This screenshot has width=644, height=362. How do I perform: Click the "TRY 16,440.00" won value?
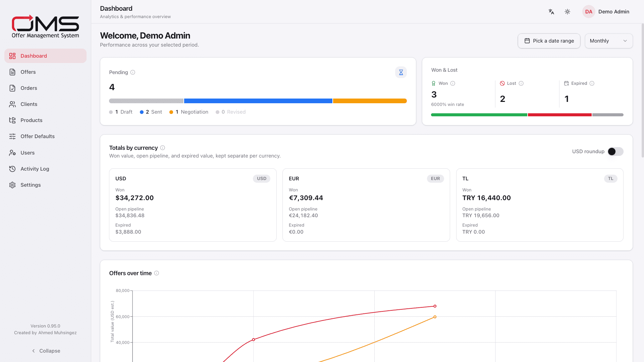tap(486, 198)
